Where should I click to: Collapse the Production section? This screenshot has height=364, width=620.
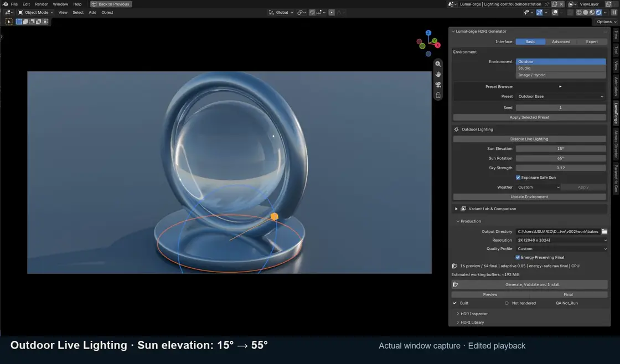pyautogui.click(x=458, y=221)
